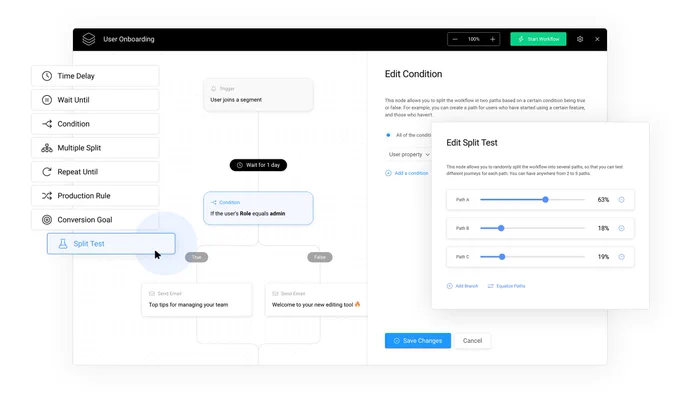Open the 'Top tips for managing your team' email node
This screenshot has width=680, height=396.
coord(196,300)
